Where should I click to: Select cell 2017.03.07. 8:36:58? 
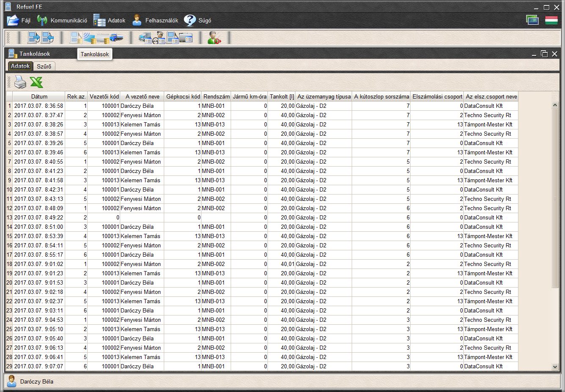(x=39, y=106)
